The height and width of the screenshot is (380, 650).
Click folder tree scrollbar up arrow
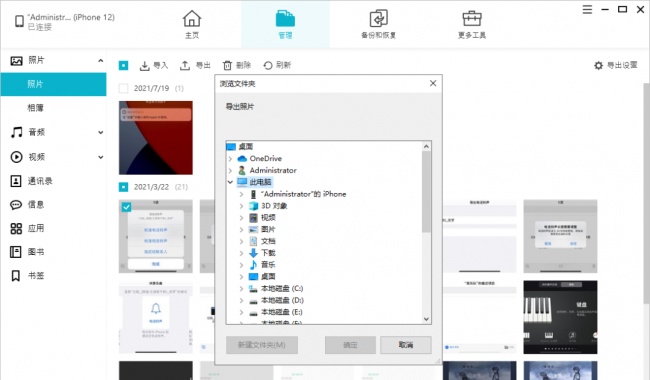coord(426,146)
